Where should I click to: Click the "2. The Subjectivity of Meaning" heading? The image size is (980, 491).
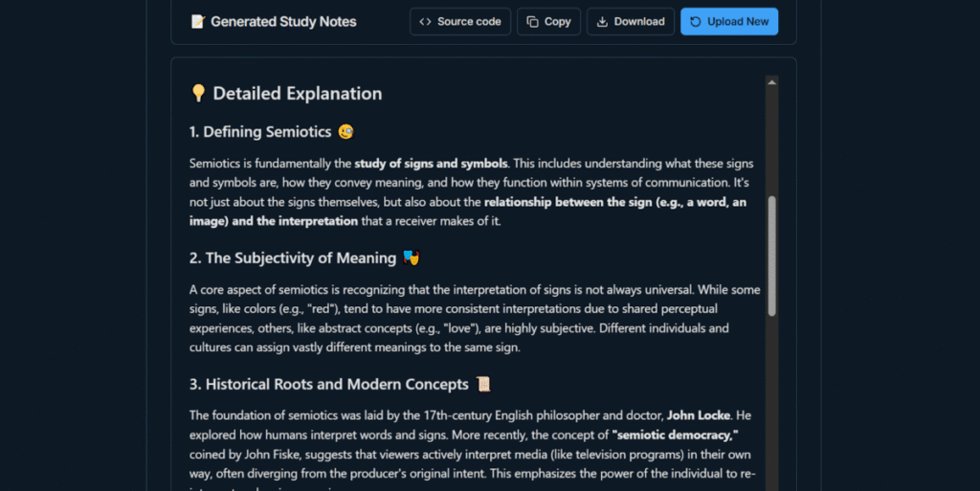293,258
